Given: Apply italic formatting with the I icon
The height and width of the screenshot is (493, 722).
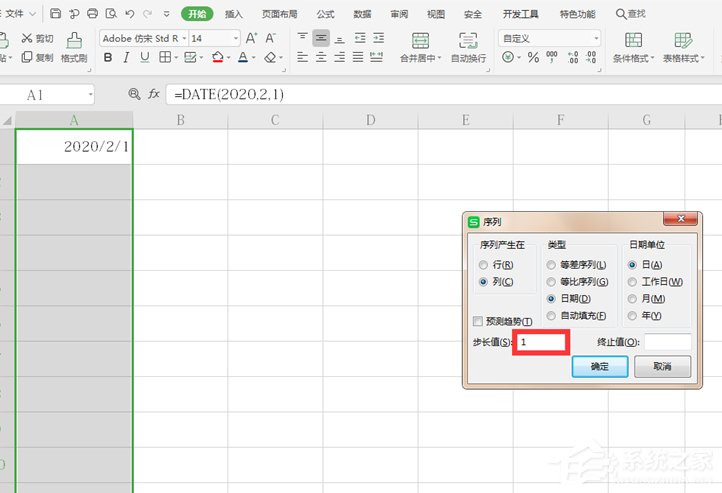Looking at the screenshot, I should 127,58.
